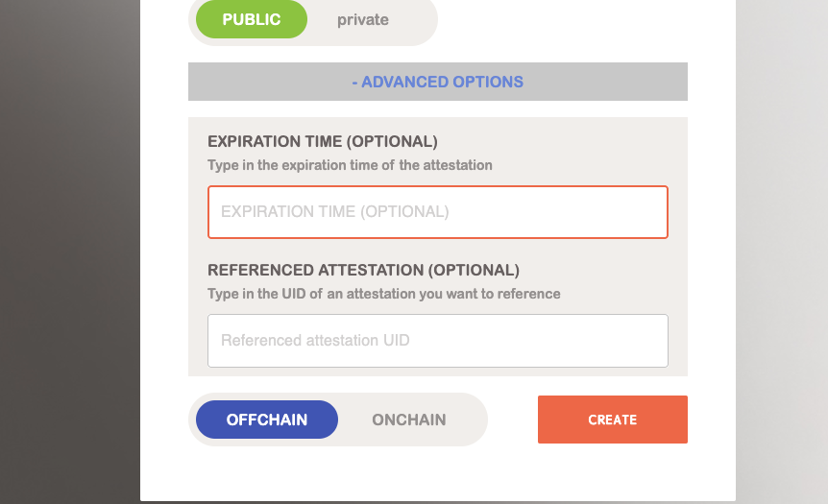Viewport: 828px width, 504px height.
Task: Switch visibility to private
Action: pos(363,19)
